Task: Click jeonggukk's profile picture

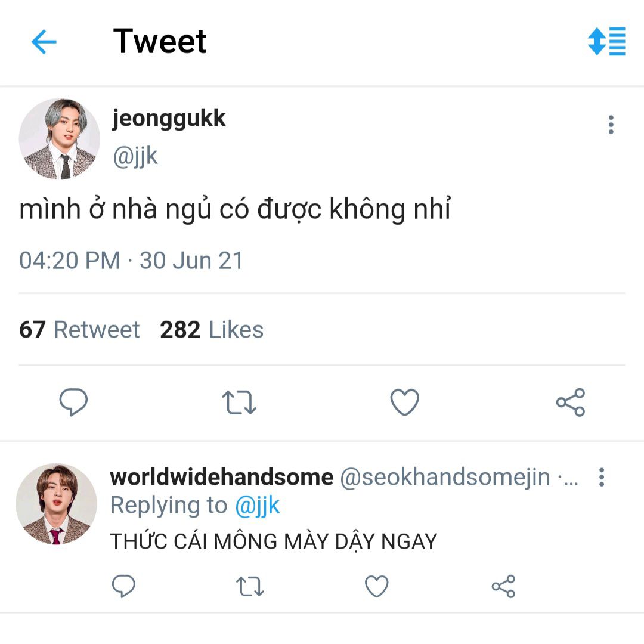Action: click(x=60, y=140)
